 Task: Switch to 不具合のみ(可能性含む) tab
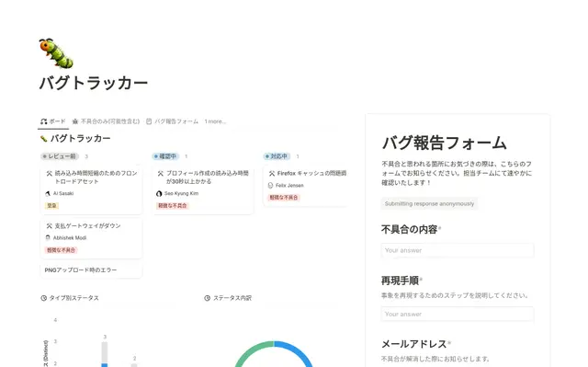107,121
